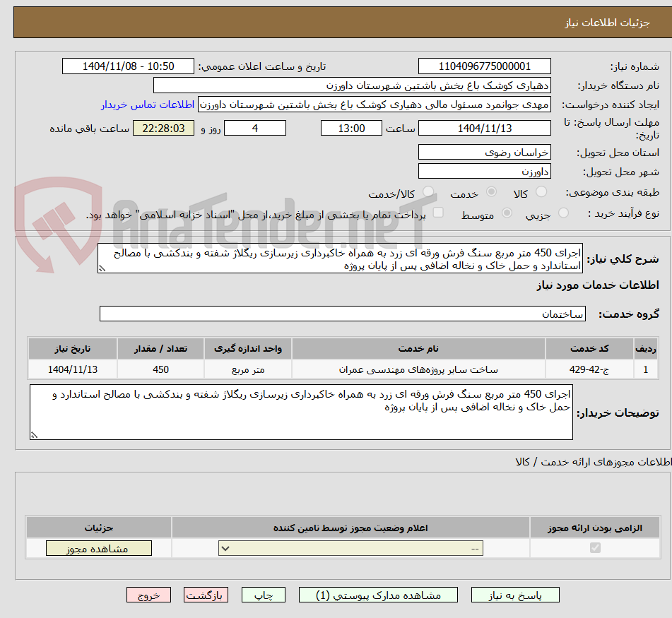The width and height of the screenshot is (672, 618).
Task: Click the response deadline date 1404/11/13 field
Action: pos(484,128)
